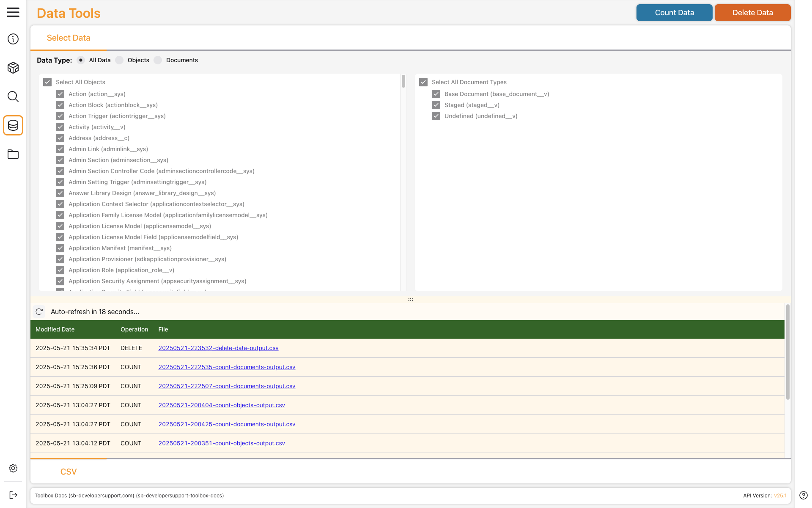Uncheck Select All Objects checkbox
This screenshot has height=508, width=812.
[47, 82]
